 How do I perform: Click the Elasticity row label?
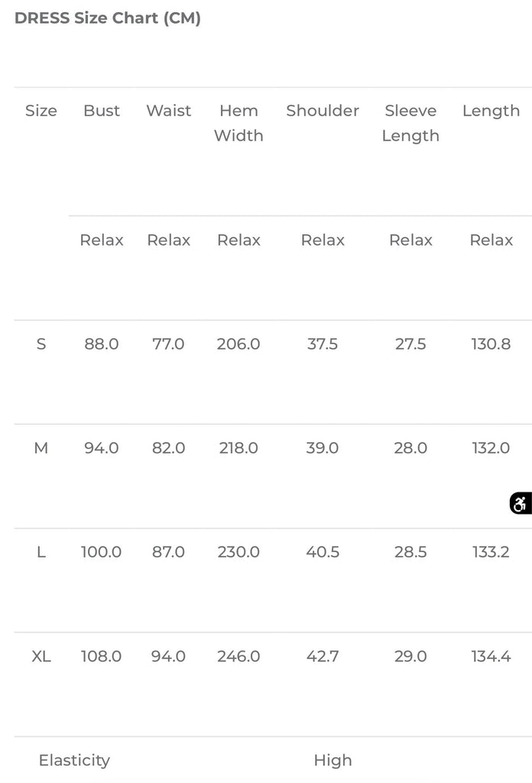pyautogui.click(x=74, y=760)
